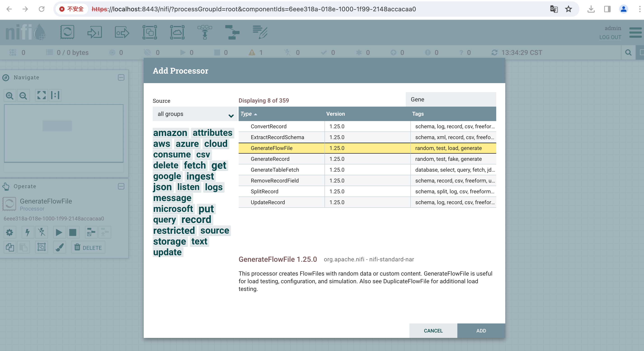The image size is (644, 351).
Task: Click the stop square button in Operate
Action: pos(73,232)
